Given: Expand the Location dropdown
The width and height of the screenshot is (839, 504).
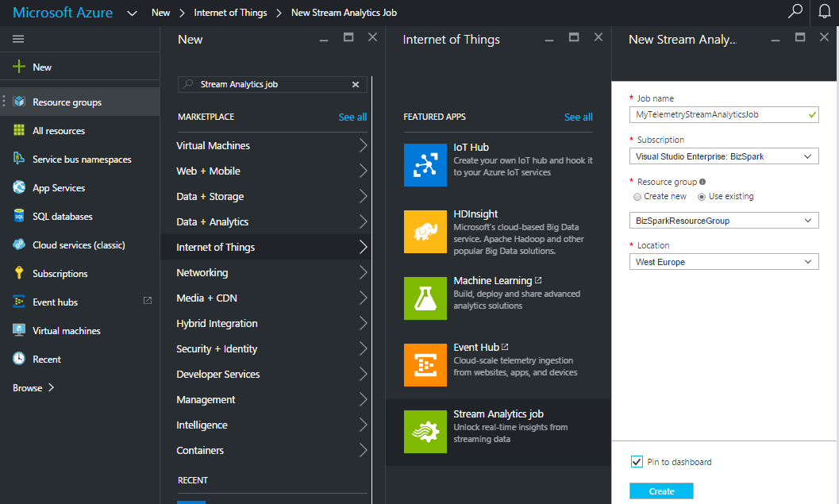Looking at the screenshot, I should pyautogui.click(x=723, y=262).
